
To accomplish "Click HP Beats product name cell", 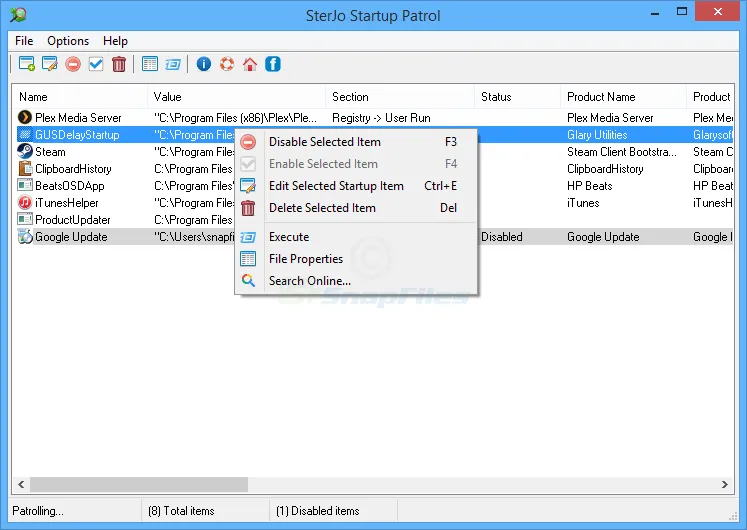I will [x=589, y=186].
